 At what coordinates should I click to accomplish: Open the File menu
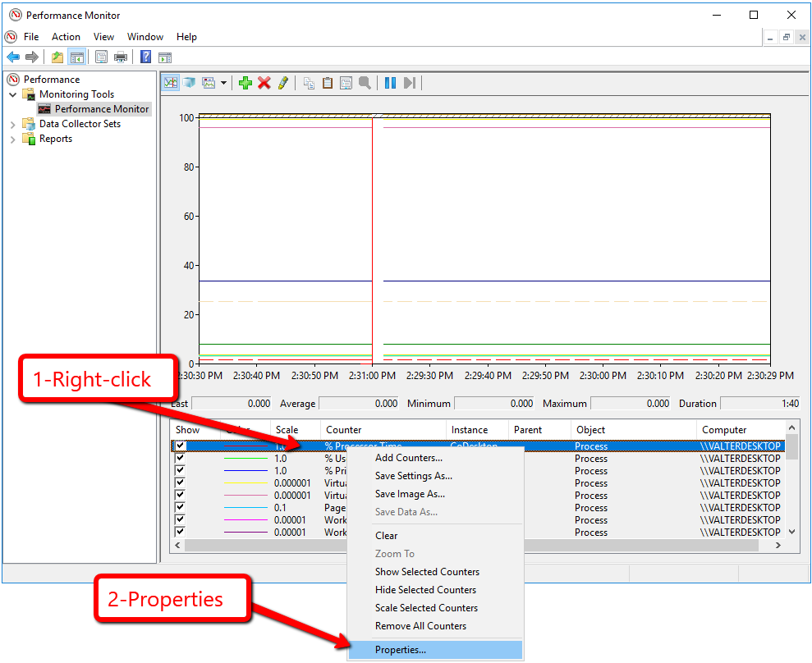pos(31,37)
